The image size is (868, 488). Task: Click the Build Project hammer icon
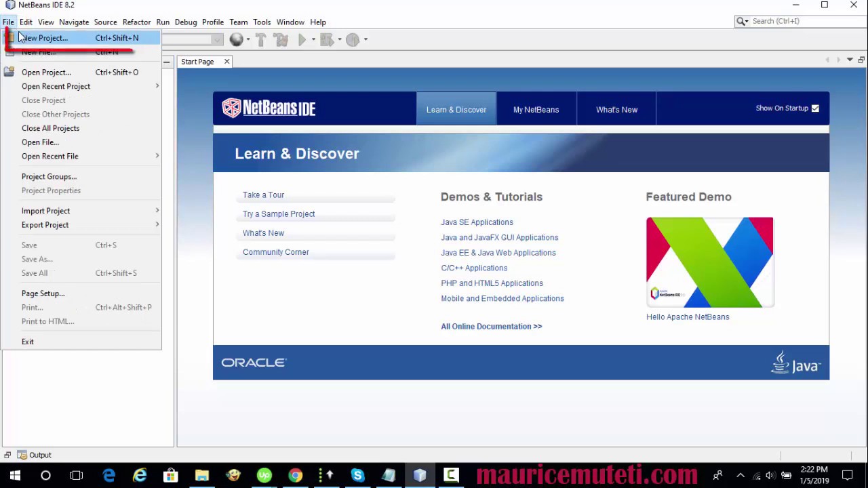pyautogui.click(x=261, y=39)
